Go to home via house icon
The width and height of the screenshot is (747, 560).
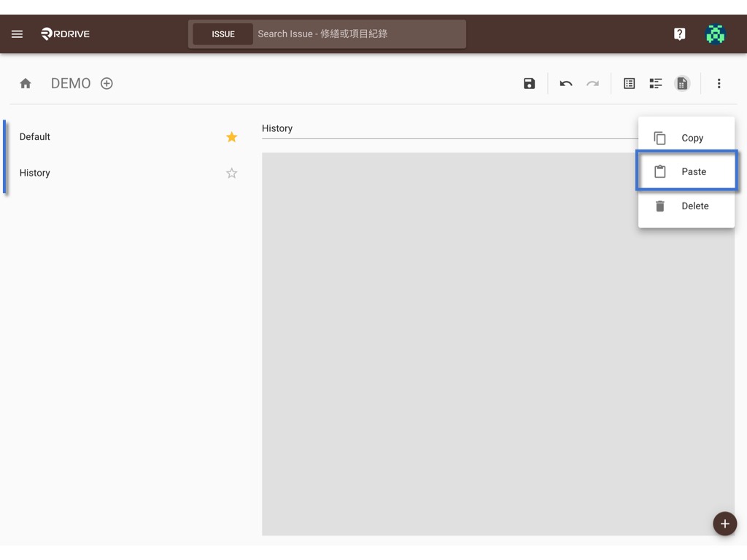[26, 83]
